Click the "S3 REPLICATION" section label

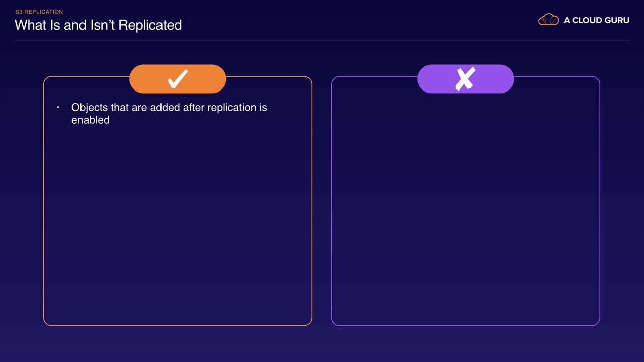click(x=39, y=12)
